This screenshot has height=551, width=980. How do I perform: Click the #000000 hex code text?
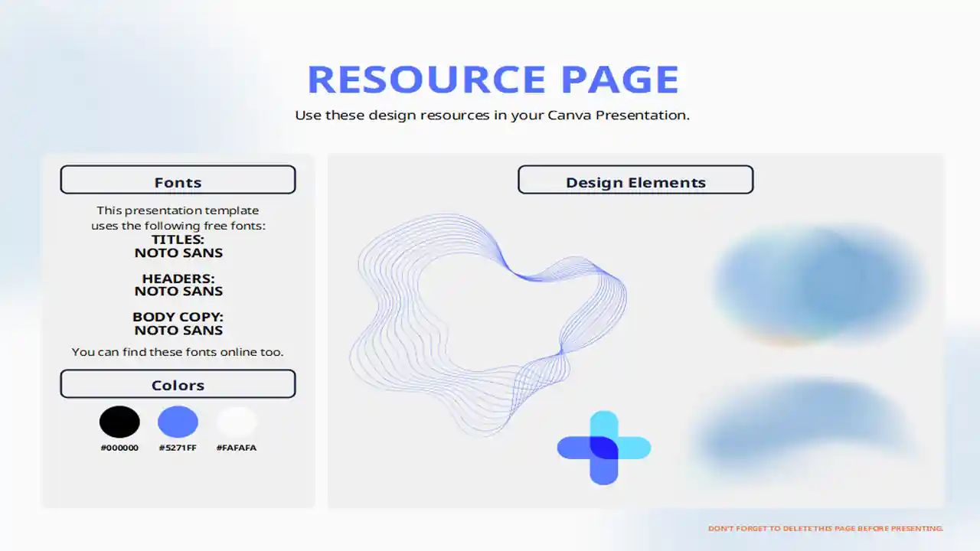coord(119,448)
